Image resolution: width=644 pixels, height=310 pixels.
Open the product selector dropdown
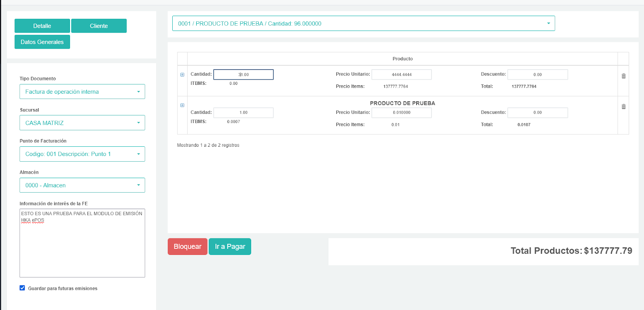coord(363,24)
